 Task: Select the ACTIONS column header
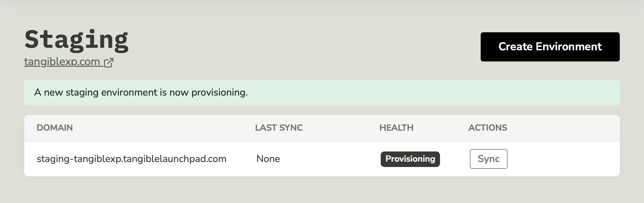pos(488,128)
